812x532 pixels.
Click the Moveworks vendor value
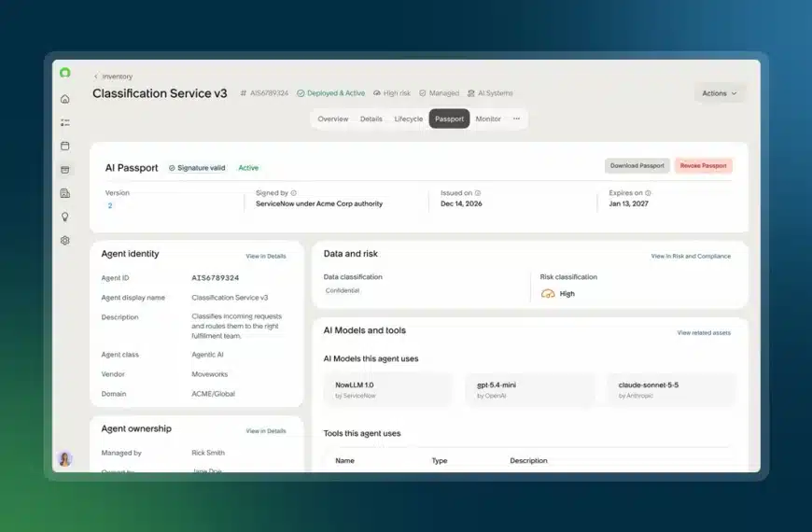(x=210, y=374)
